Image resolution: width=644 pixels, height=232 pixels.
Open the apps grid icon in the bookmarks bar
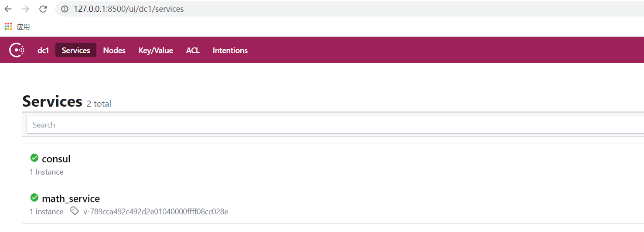8,27
